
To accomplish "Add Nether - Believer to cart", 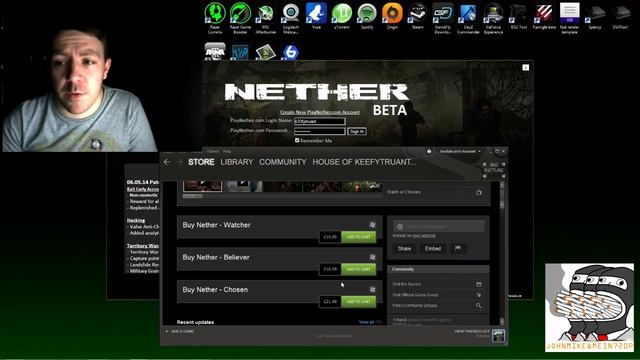I will coord(358,269).
